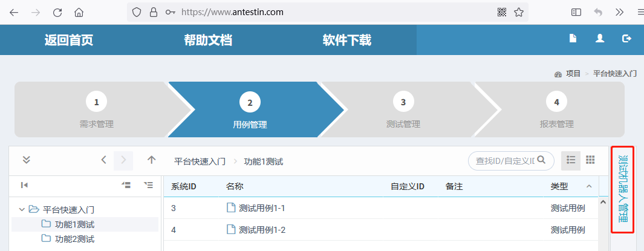
Task: Open the user profile icon
Action: (x=600, y=38)
